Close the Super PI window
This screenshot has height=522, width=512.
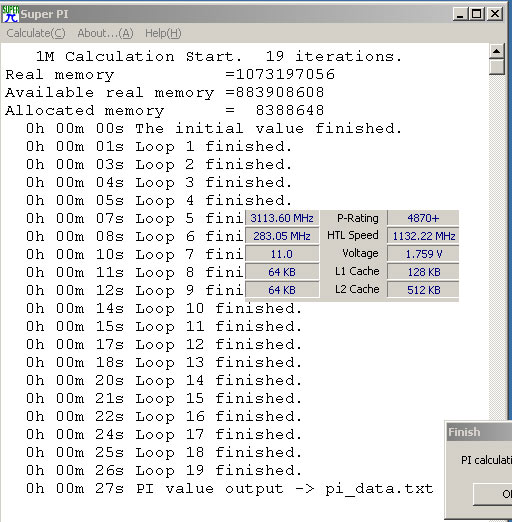495,14
